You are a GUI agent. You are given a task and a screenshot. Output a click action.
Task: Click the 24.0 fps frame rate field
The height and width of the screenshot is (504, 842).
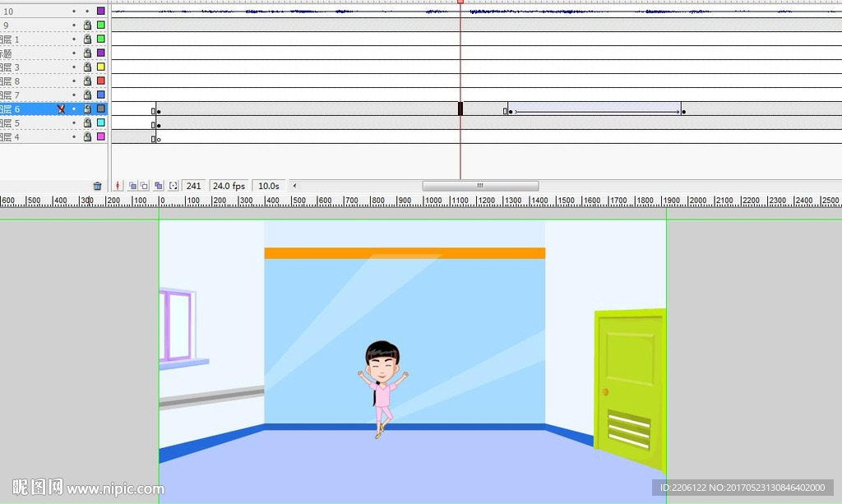(229, 187)
